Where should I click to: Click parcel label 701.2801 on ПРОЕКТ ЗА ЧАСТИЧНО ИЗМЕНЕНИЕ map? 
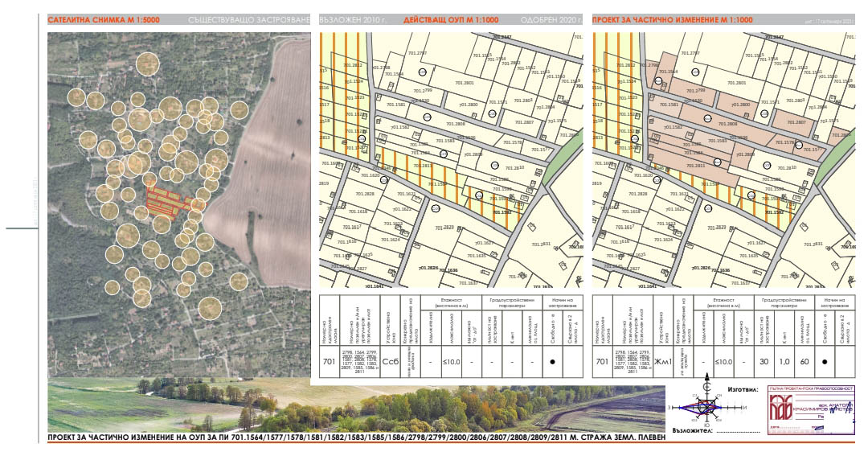(737, 83)
